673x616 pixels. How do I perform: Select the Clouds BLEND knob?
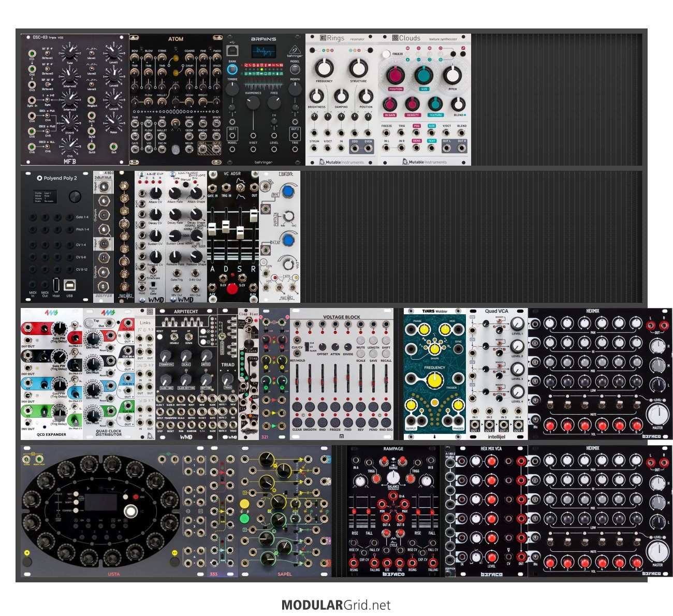[x=458, y=104]
